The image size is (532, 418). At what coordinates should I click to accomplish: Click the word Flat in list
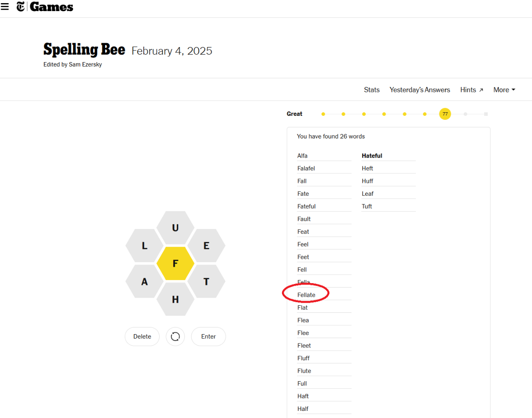coord(302,308)
